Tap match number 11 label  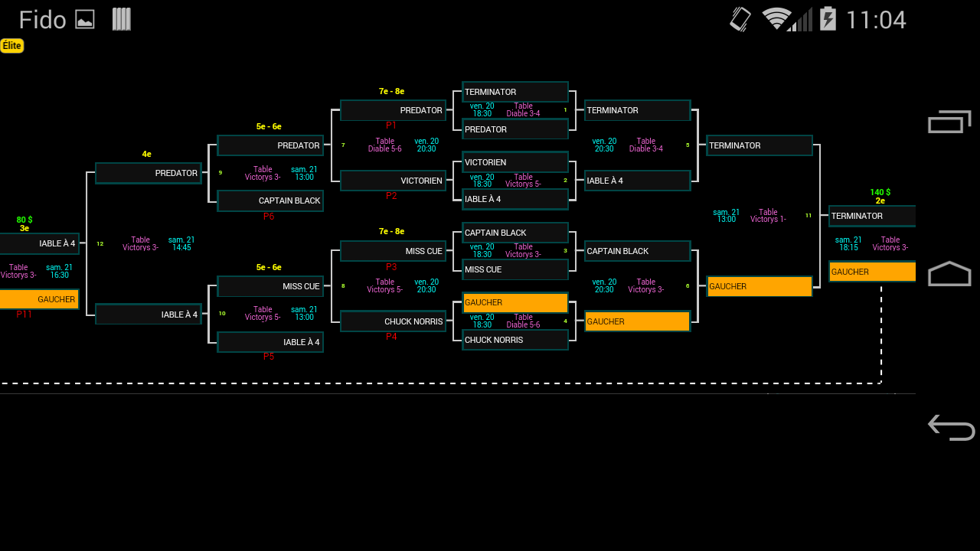pyautogui.click(x=808, y=216)
